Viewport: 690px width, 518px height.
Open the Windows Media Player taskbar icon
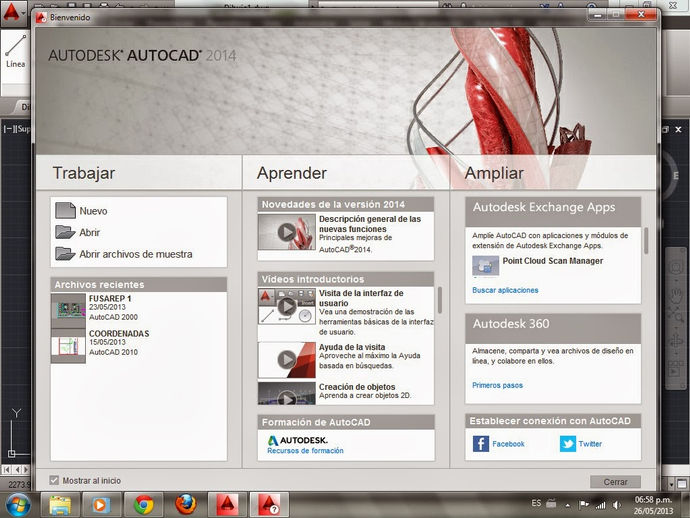101,504
